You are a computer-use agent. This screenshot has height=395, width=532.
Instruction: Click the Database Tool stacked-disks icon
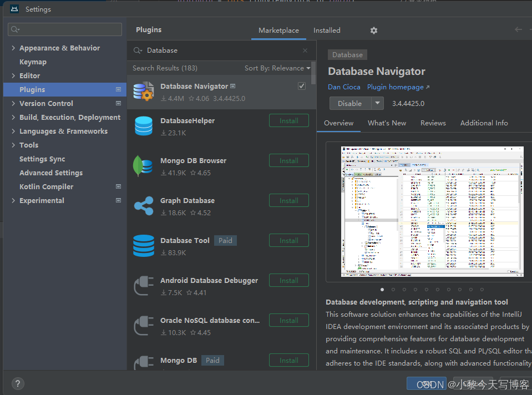pyautogui.click(x=144, y=246)
